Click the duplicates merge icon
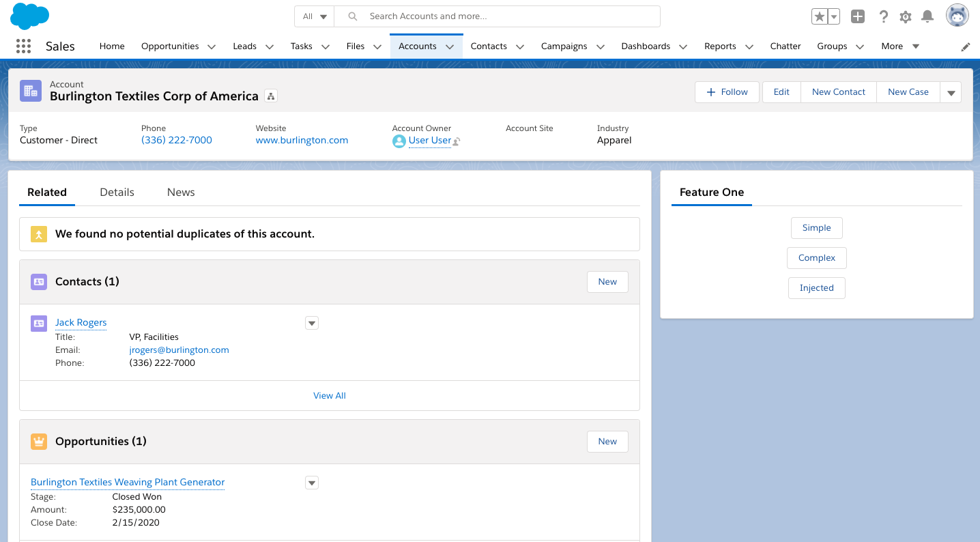 click(39, 234)
